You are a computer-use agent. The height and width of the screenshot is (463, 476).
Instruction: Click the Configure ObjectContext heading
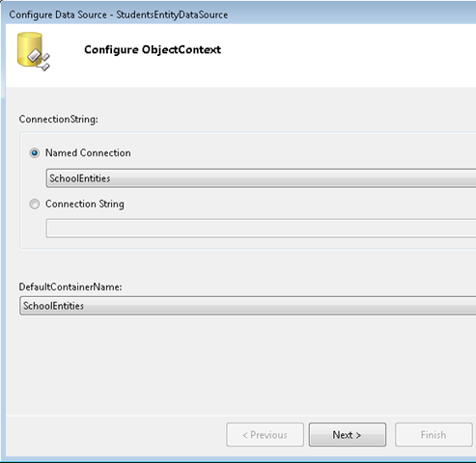(153, 49)
